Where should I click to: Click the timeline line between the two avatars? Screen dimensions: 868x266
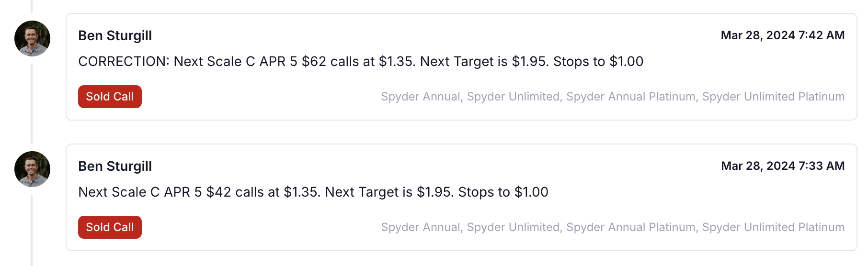click(32, 104)
